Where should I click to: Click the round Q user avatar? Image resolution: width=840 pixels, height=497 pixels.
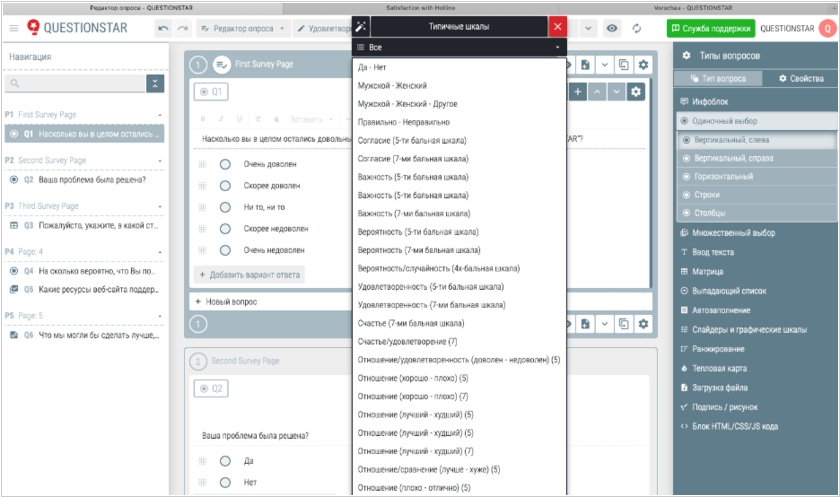(x=828, y=28)
